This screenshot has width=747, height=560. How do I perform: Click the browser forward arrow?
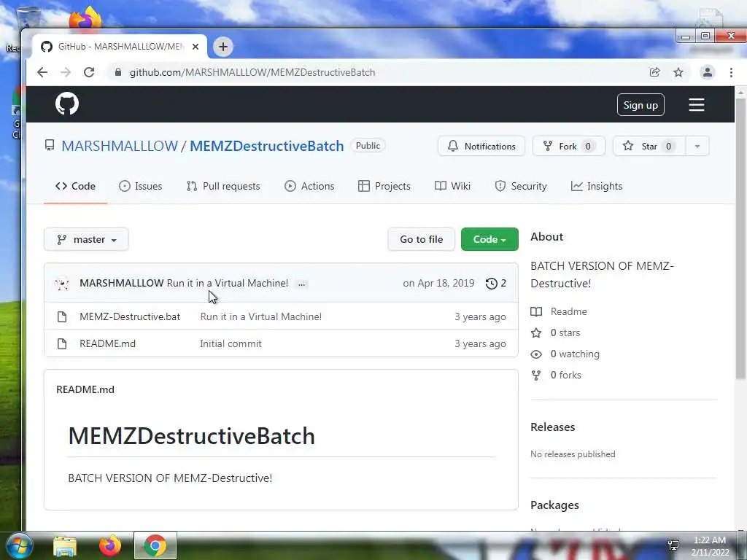66,72
